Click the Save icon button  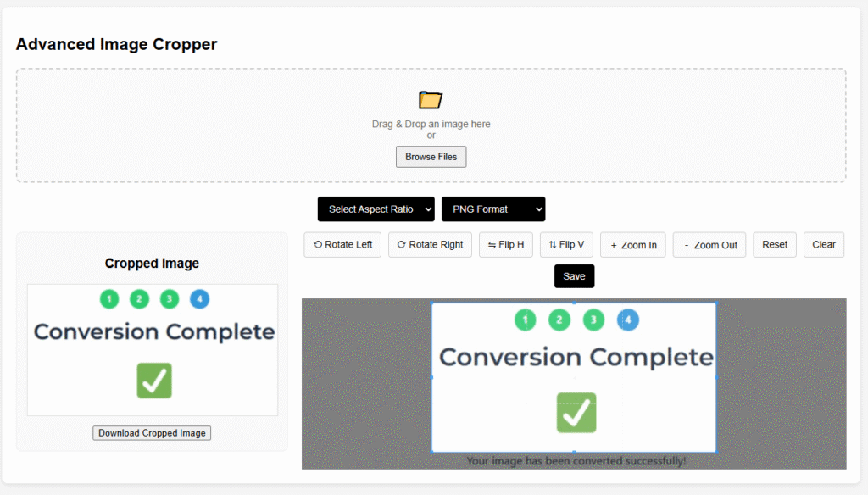(574, 275)
